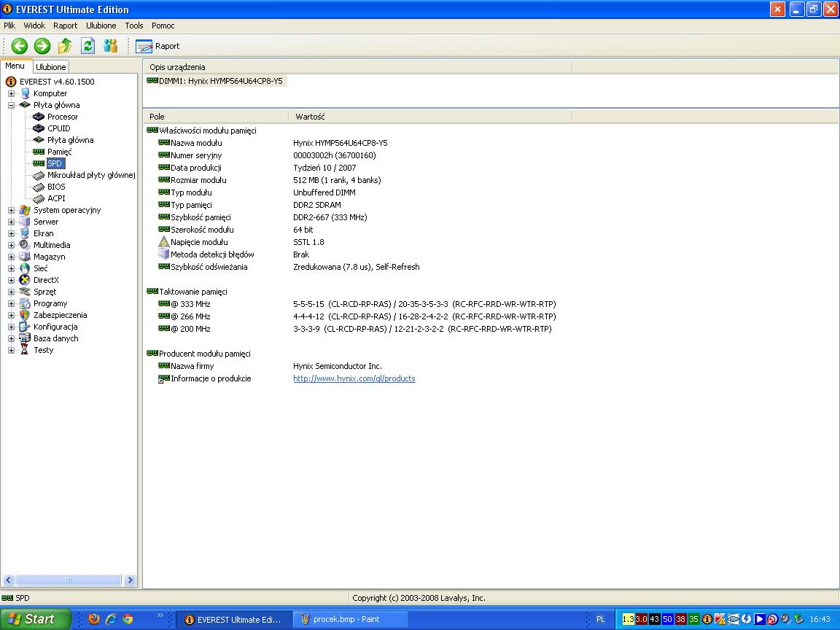This screenshot has height=630, width=840.
Task: Click the PL language indicator in the tray
Action: pyautogui.click(x=601, y=619)
